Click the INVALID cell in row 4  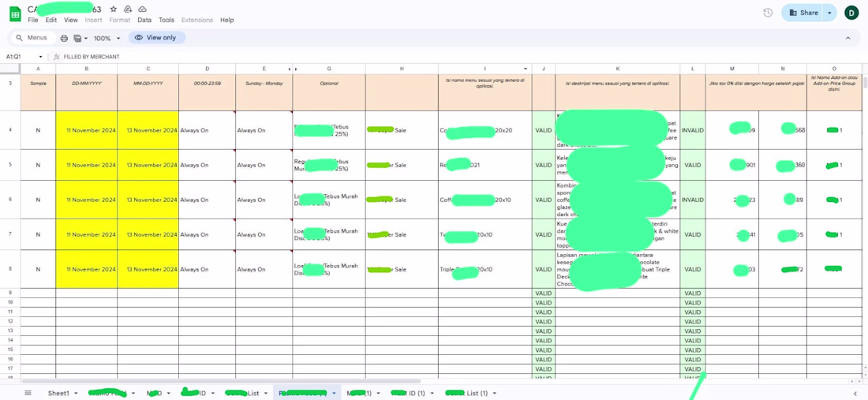pyautogui.click(x=693, y=130)
